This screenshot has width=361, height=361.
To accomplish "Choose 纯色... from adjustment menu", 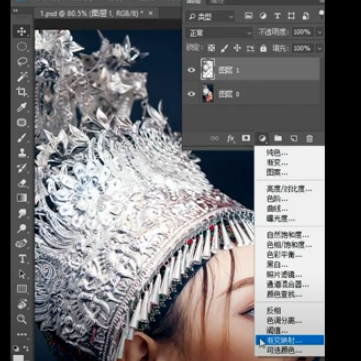I will pyautogui.click(x=277, y=153).
